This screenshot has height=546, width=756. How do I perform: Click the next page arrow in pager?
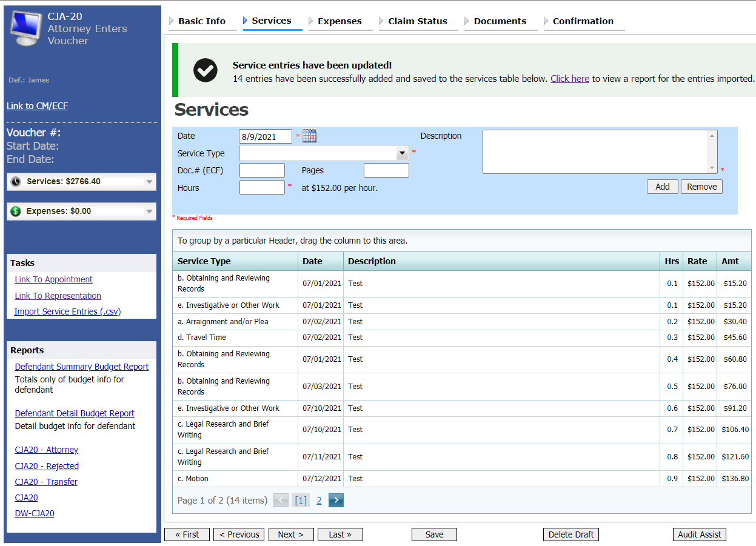click(x=336, y=500)
